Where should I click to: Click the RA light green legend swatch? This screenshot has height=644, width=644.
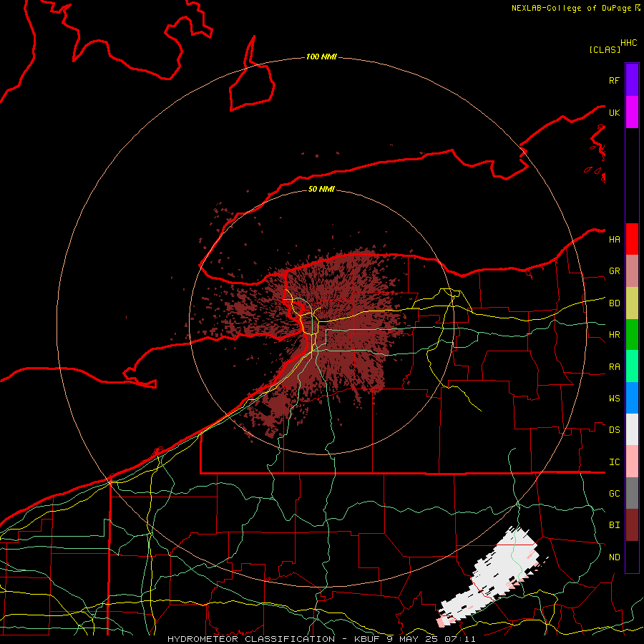click(632, 366)
